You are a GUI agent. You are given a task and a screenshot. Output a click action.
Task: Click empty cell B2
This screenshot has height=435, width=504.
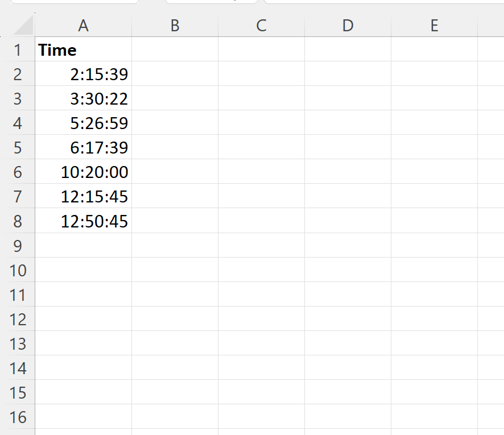pos(175,73)
